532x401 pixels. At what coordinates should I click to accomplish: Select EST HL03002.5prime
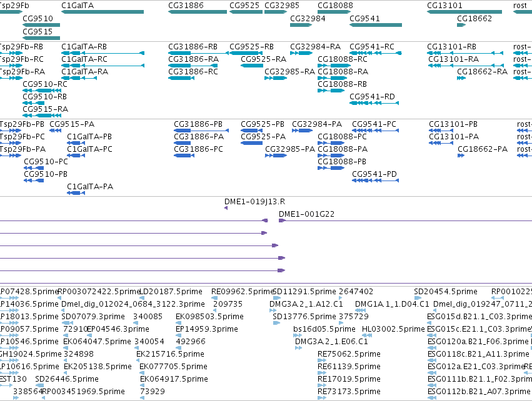coord(394,329)
